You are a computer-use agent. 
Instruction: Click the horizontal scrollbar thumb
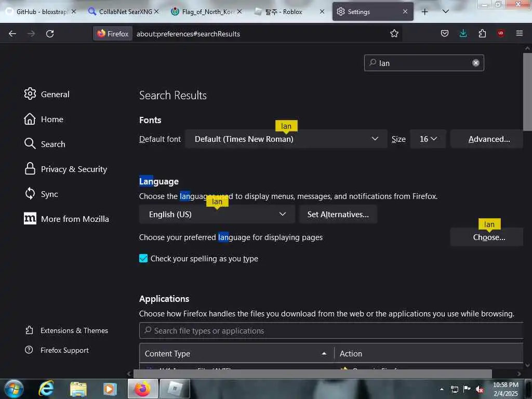312,374
